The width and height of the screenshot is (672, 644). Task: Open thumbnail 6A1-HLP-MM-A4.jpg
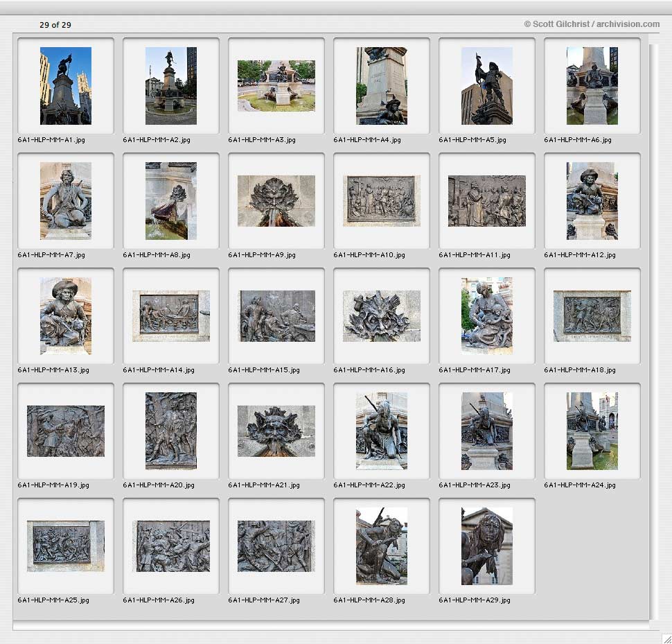coord(382,86)
